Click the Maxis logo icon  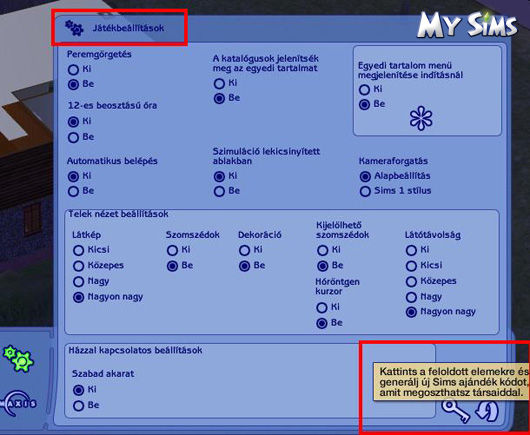tap(19, 403)
